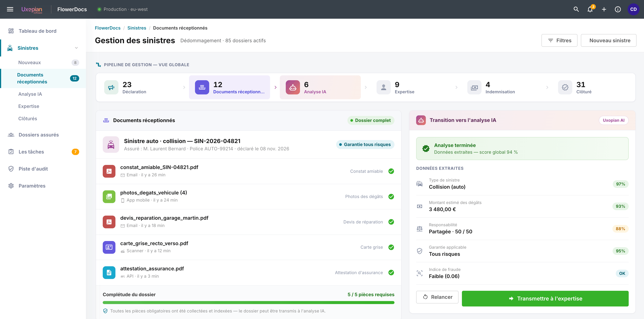Click the Dossiers assurés people icon
Viewport: 644px width, 319px height.
coord(11,135)
